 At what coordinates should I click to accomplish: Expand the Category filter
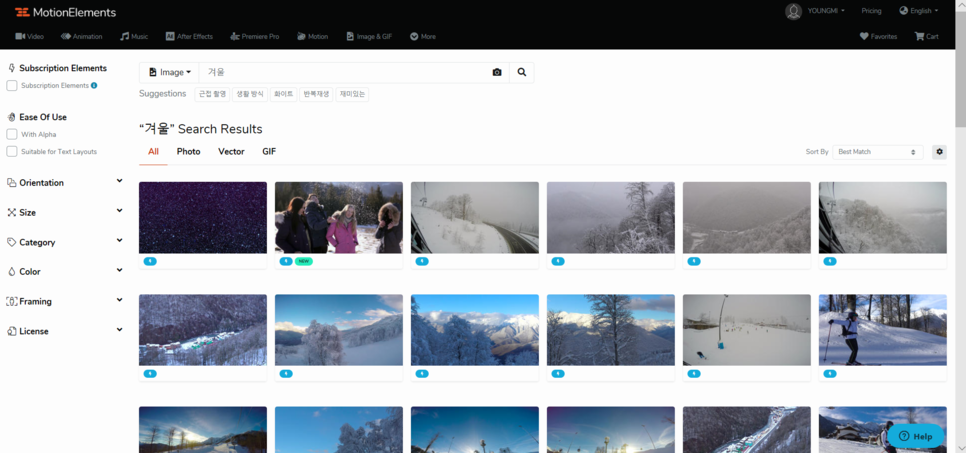(64, 242)
